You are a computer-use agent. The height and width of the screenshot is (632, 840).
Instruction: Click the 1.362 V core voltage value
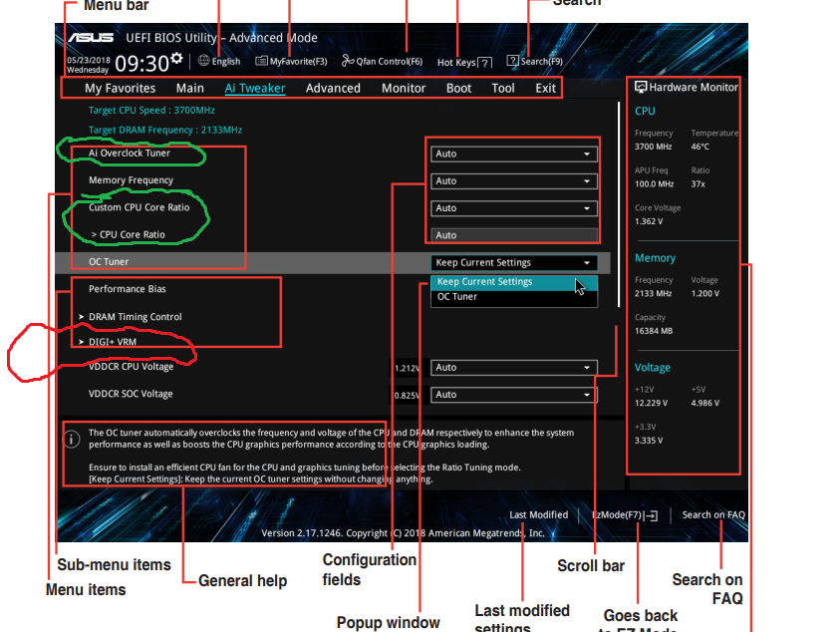(649, 221)
